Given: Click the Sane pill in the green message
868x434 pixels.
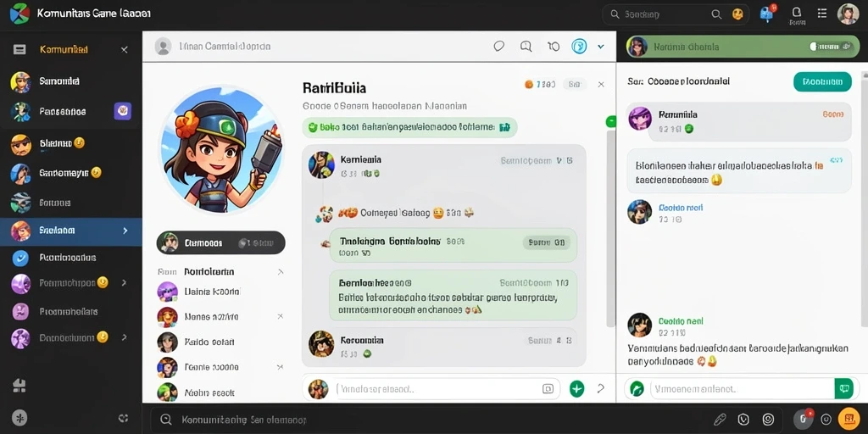Looking at the screenshot, I should (547, 242).
